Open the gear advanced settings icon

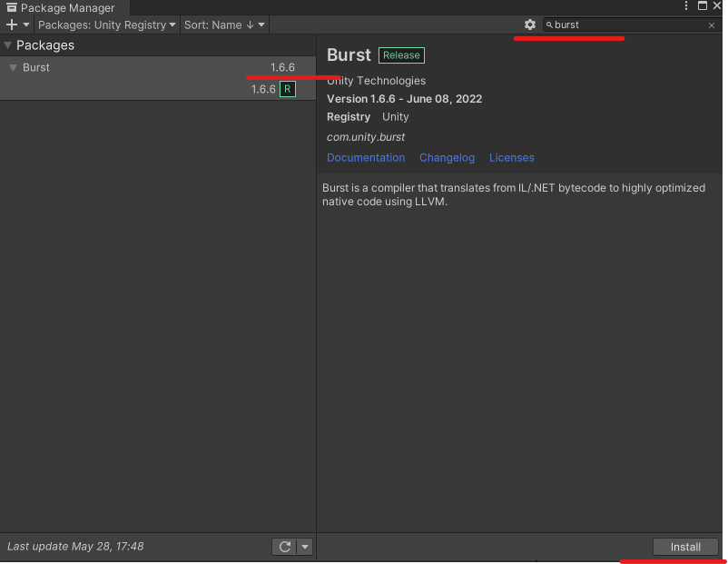(530, 25)
